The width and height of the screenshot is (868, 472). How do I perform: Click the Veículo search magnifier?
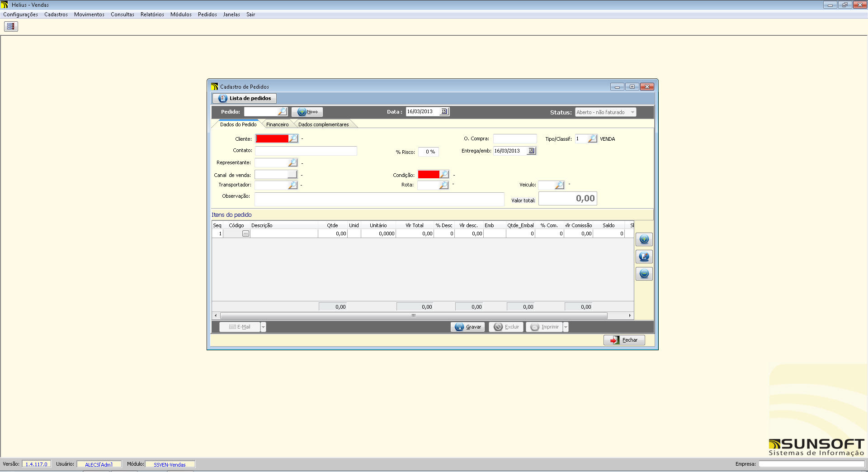coord(559,185)
